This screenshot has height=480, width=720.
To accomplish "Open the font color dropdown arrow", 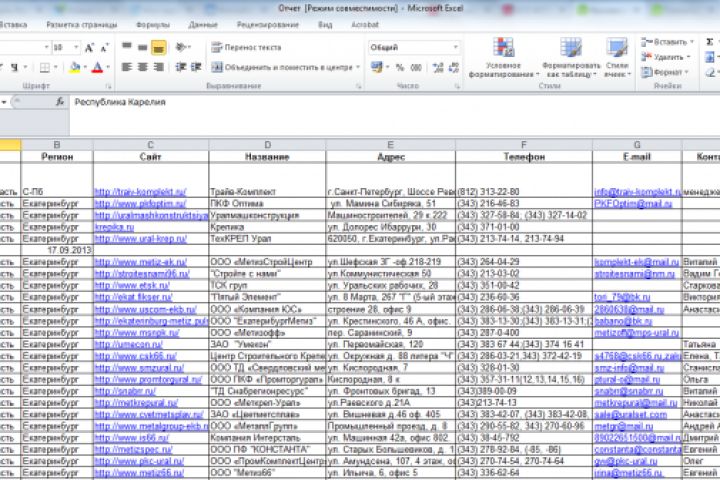I will point(108,68).
